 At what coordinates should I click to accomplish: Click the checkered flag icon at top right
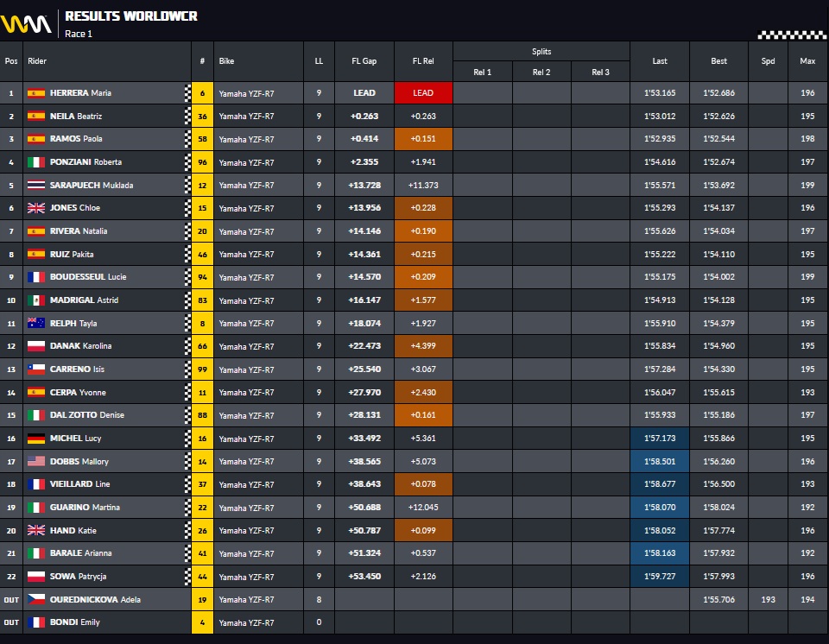pos(792,35)
